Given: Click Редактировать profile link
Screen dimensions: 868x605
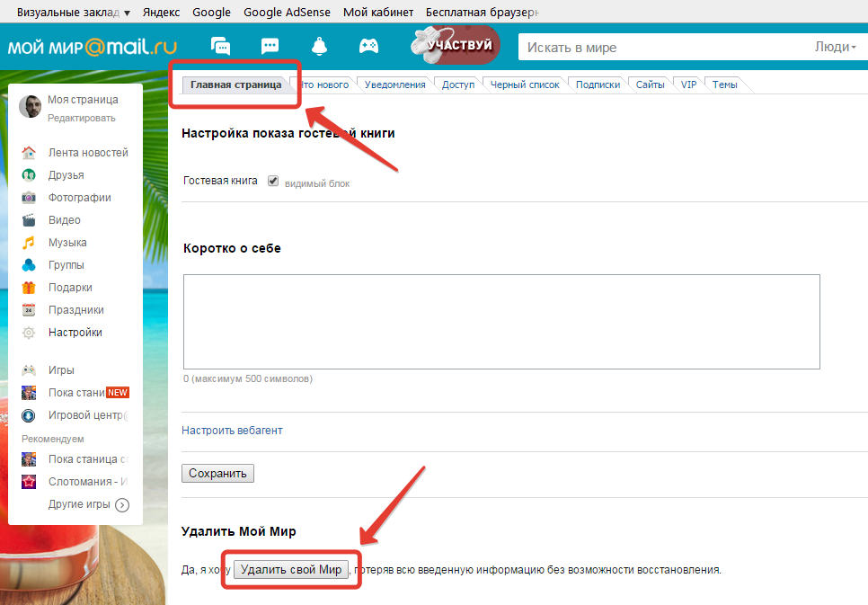Looking at the screenshot, I should click(82, 118).
